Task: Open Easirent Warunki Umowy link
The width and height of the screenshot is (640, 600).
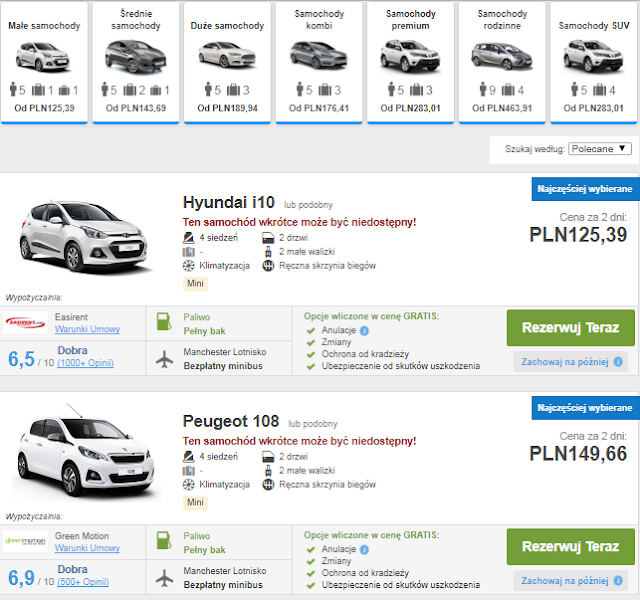Action: pos(87,329)
